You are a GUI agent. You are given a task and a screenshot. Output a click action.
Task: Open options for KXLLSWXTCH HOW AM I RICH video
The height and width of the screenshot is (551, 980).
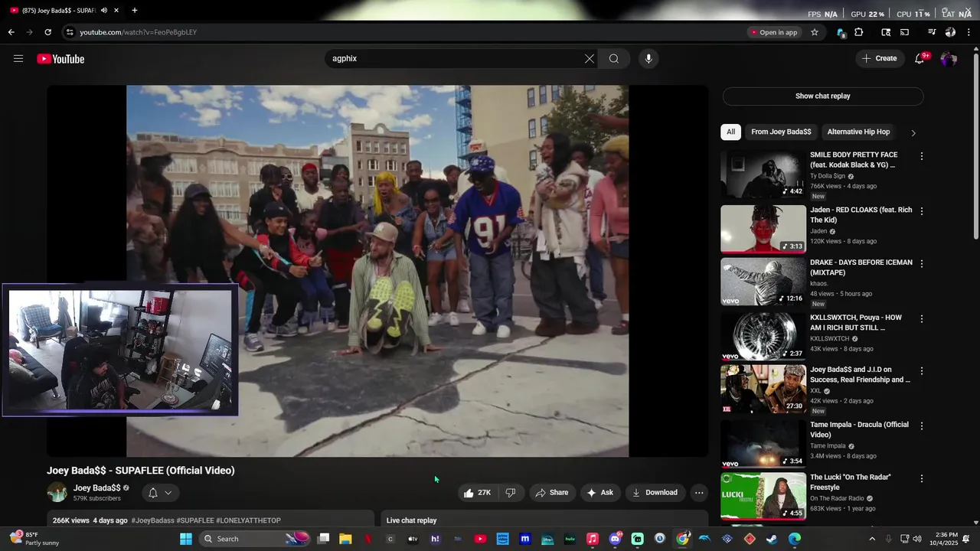tap(921, 319)
